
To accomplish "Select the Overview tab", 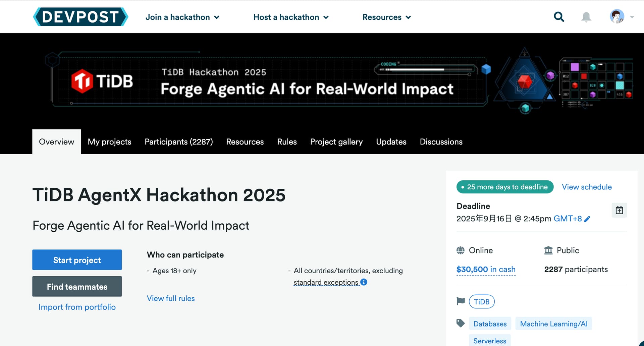I will pos(56,142).
